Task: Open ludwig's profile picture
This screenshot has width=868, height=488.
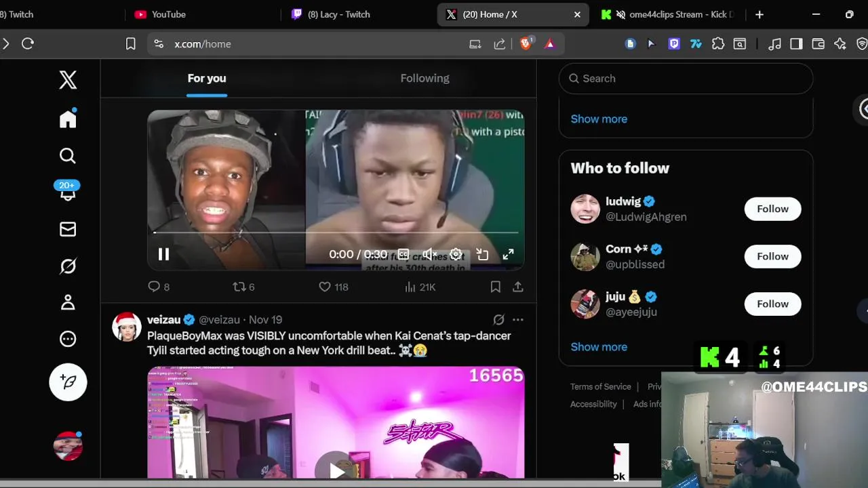Action: (x=585, y=209)
